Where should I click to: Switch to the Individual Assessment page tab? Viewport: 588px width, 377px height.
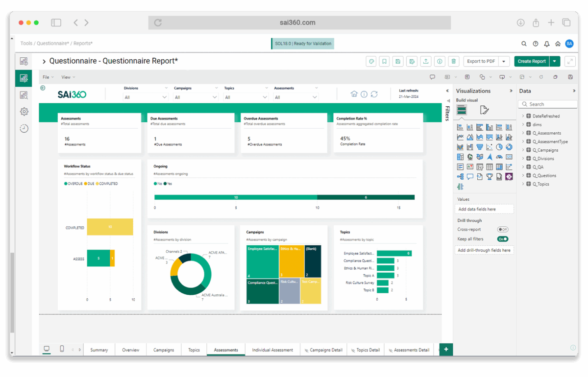272,350
